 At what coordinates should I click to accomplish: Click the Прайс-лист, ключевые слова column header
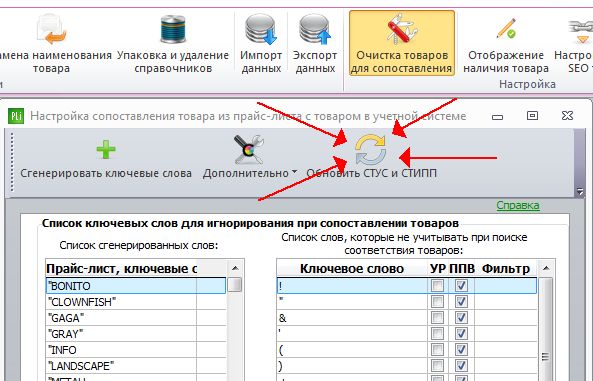coord(121,269)
